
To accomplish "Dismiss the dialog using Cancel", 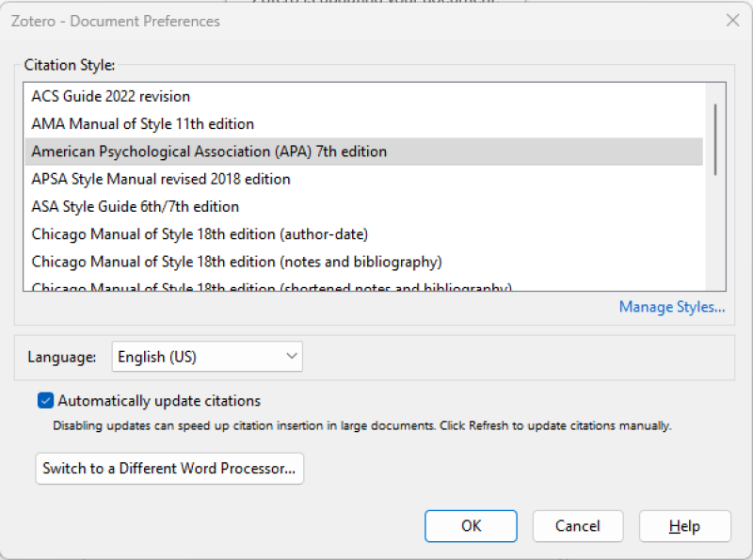I will [x=577, y=526].
